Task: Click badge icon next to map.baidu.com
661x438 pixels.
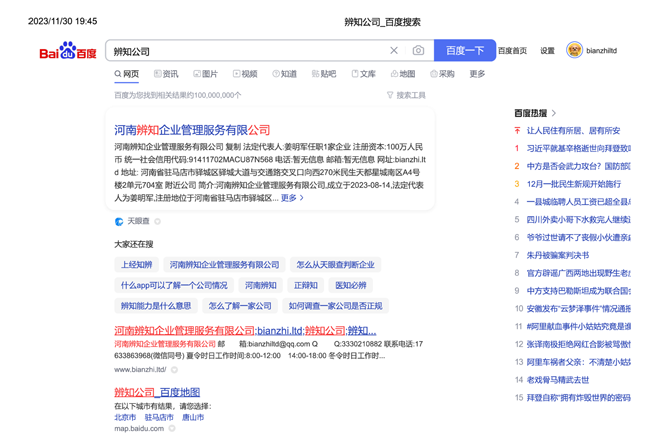Action: [172, 429]
